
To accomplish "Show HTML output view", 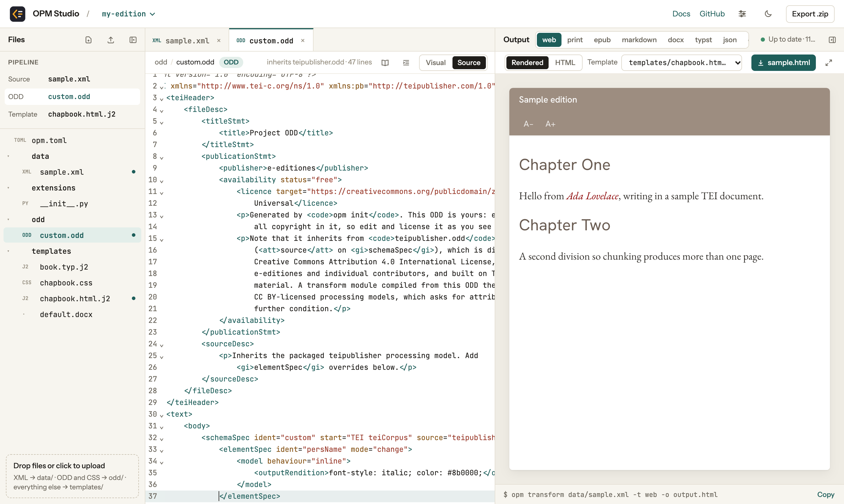I will (565, 62).
